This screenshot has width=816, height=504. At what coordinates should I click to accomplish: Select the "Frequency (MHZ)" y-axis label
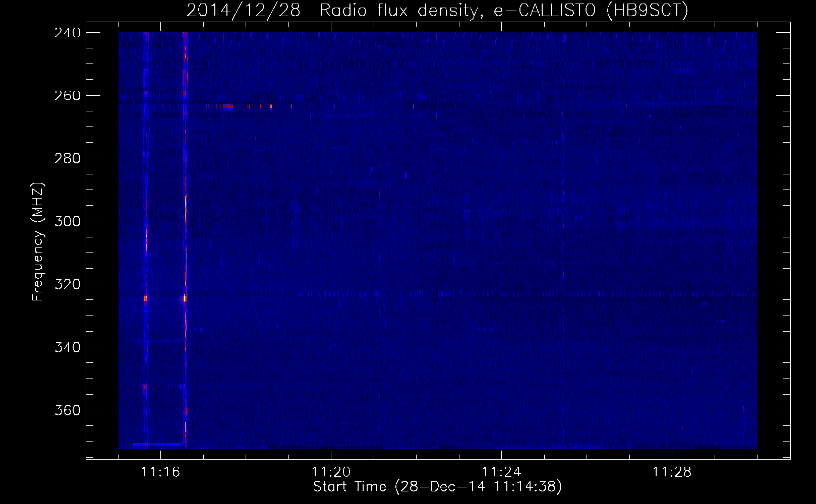pos(38,241)
